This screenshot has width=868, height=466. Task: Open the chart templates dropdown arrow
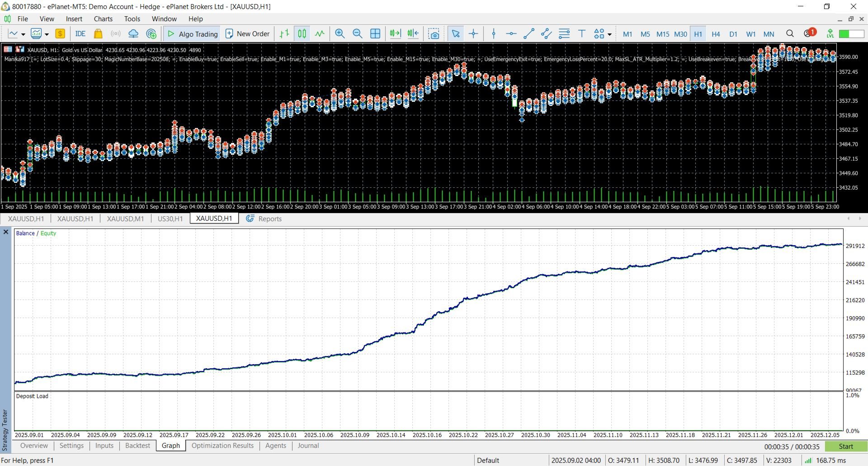(47, 34)
